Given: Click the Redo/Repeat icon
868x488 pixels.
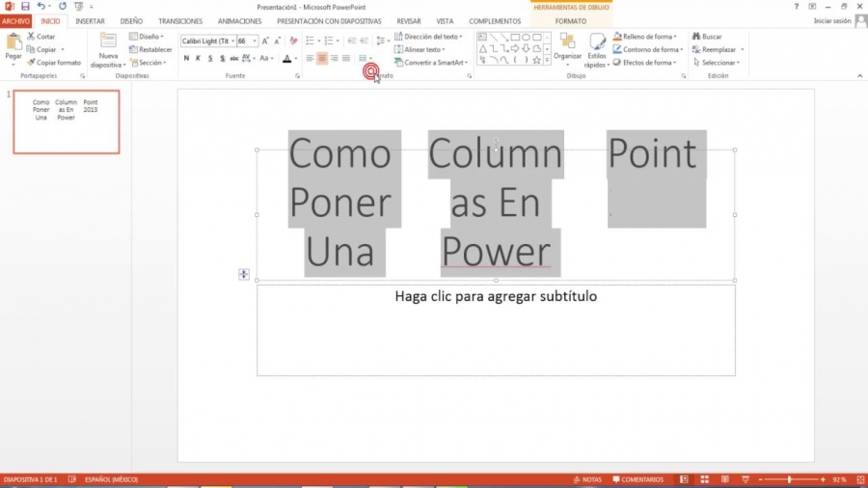Looking at the screenshot, I should pyautogui.click(x=63, y=7).
